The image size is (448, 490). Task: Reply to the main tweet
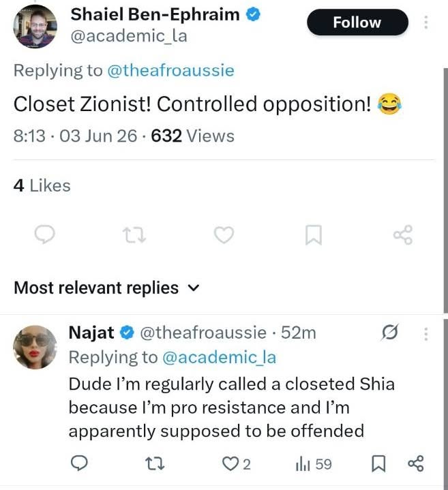[45, 234]
